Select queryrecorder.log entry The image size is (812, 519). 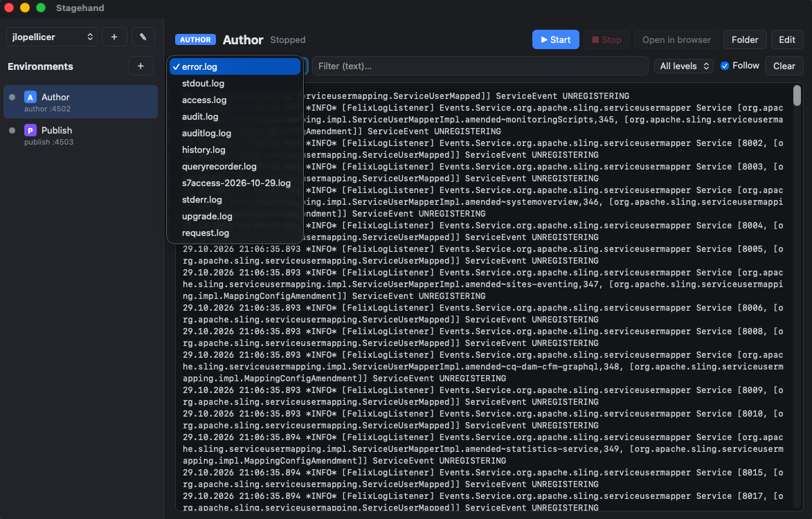click(x=235, y=166)
